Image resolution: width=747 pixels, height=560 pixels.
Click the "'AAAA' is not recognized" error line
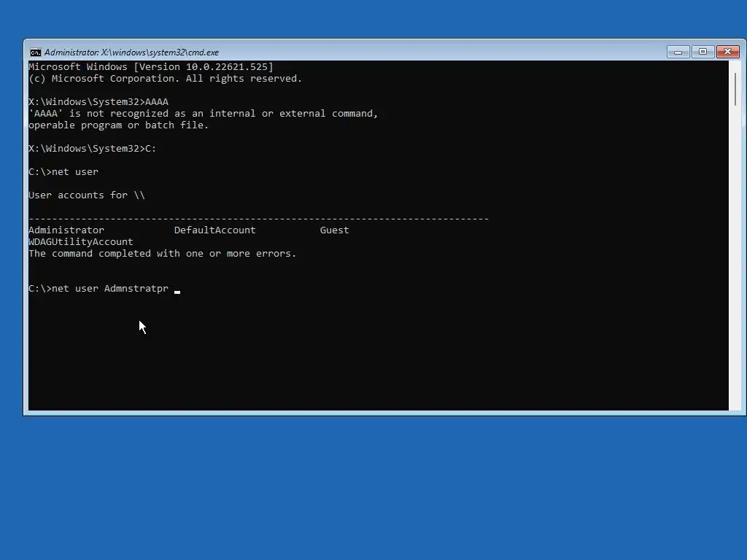(x=204, y=113)
